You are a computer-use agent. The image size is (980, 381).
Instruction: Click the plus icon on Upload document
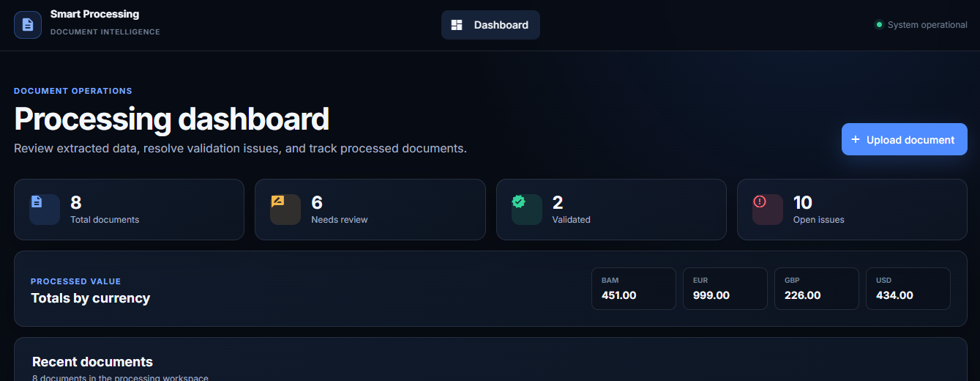(856, 139)
